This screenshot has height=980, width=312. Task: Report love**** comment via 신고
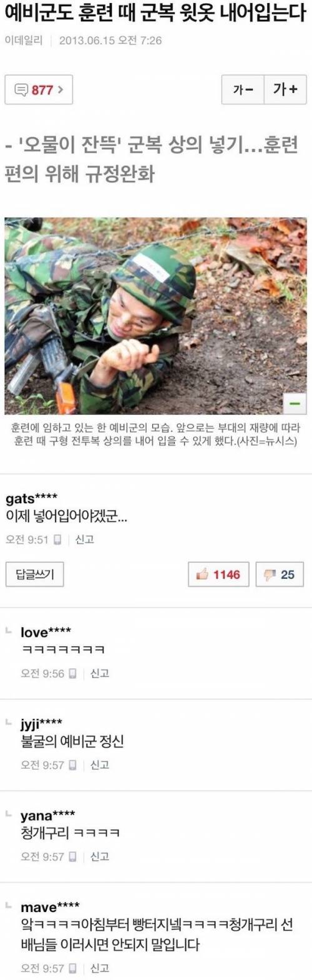coord(99,673)
